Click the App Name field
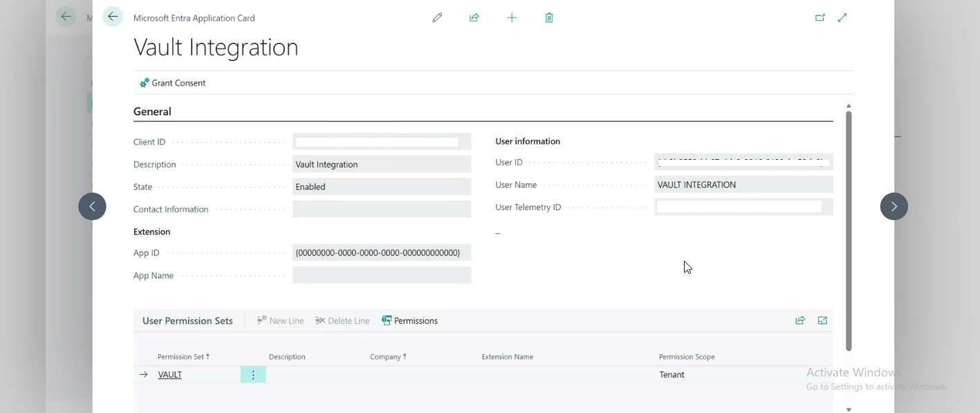Viewport: 980px width, 413px height. 382,275
